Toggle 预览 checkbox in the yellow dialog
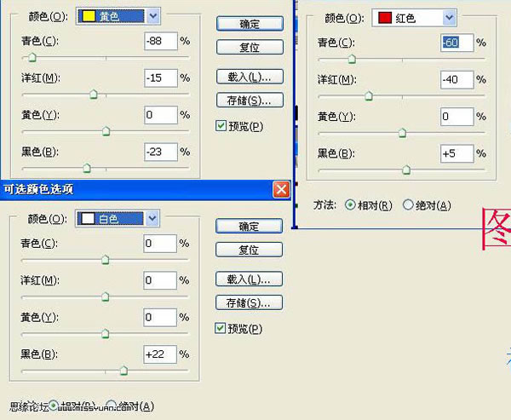The width and height of the screenshot is (511, 420). (x=221, y=126)
